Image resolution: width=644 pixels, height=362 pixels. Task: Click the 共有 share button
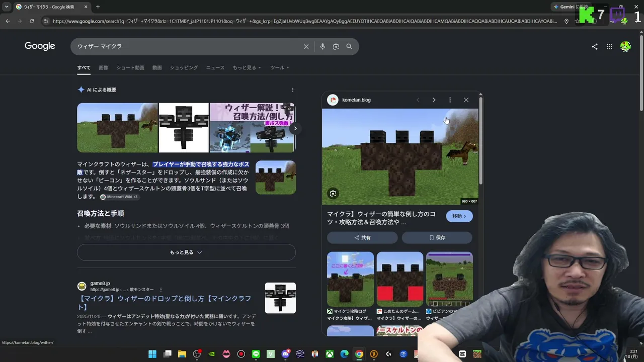coord(362,238)
